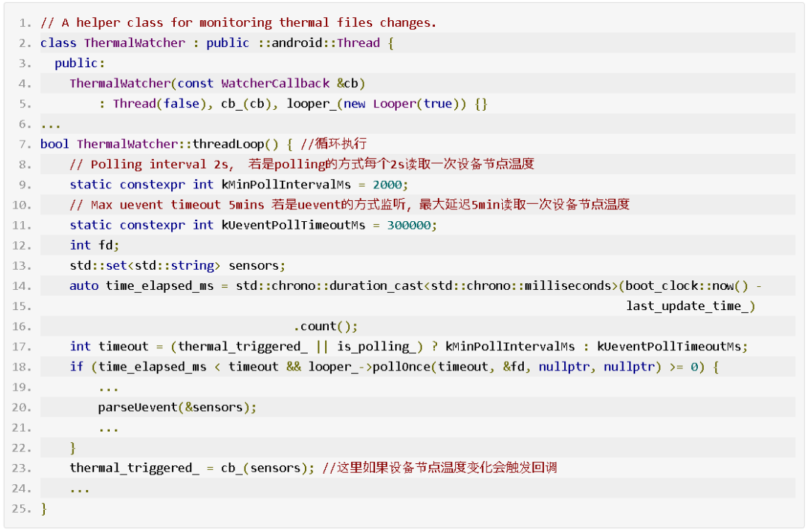Click line number 7 in gutter
The width and height of the screenshot is (807, 532).
25,144
